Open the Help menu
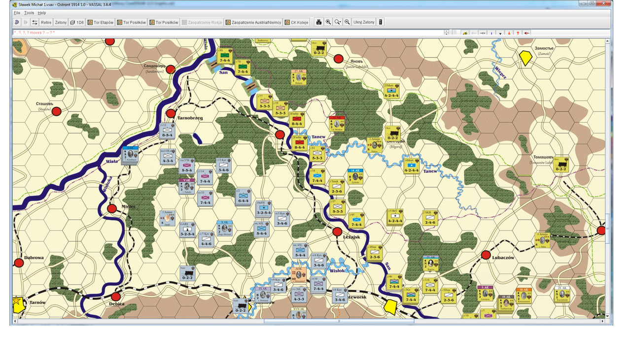 coord(42,13)
